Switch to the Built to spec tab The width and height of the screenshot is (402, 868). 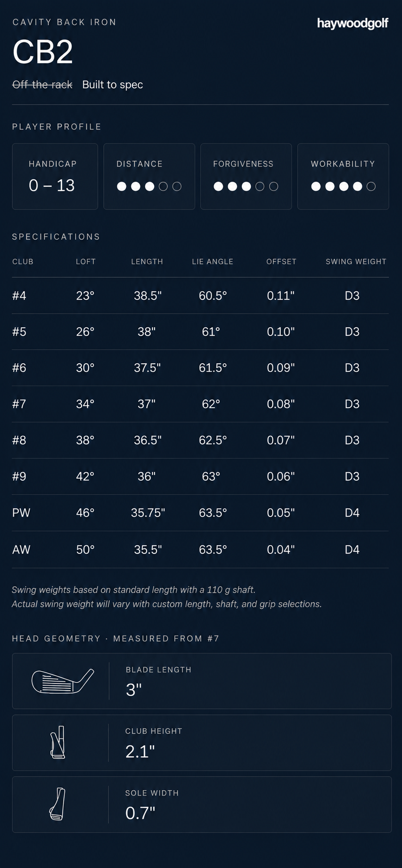click(113, 85)
